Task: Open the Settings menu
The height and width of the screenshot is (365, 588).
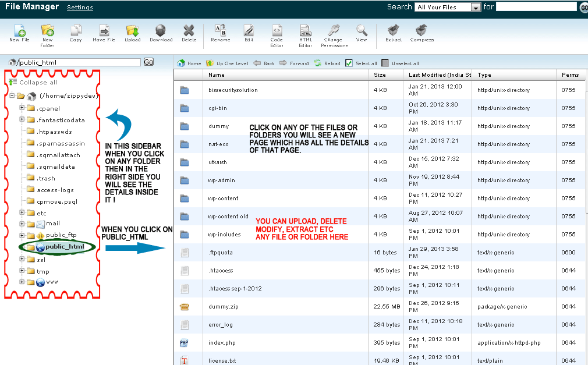Action: coord(80,8)
